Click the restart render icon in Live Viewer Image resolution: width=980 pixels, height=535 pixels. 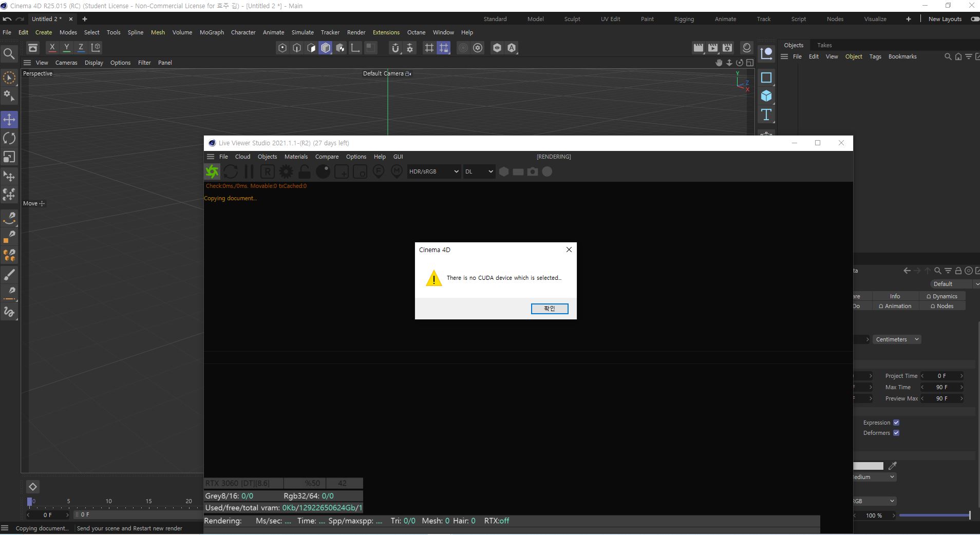pyautogui.click(x=231, y=171)
